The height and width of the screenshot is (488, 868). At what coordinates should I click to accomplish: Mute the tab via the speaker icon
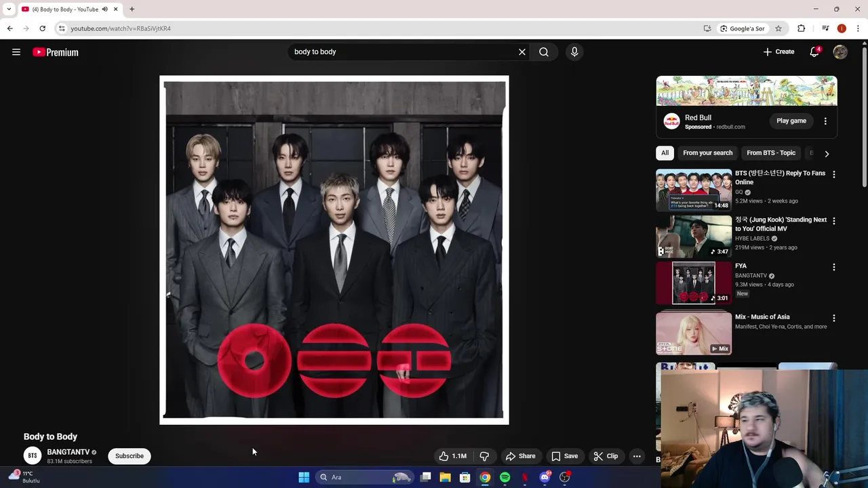point(105,9)
